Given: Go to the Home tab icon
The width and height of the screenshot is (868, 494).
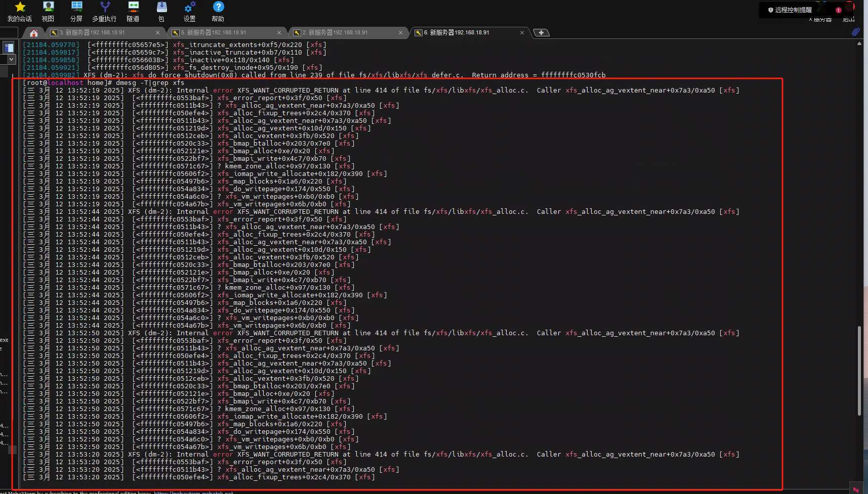Looking at the screenshot, I should pos(34,33).
